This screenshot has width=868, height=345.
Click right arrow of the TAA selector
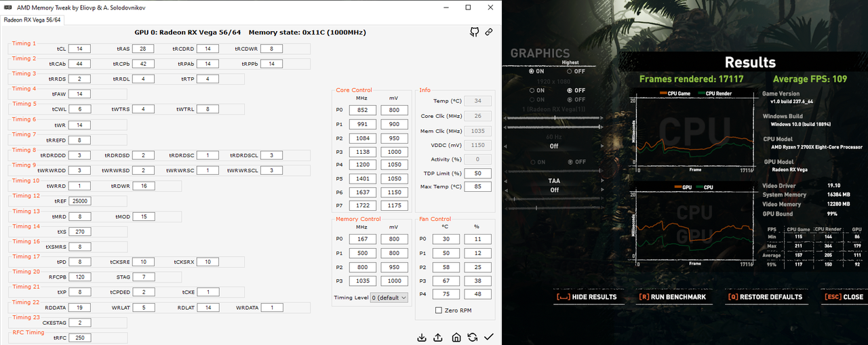604,181
